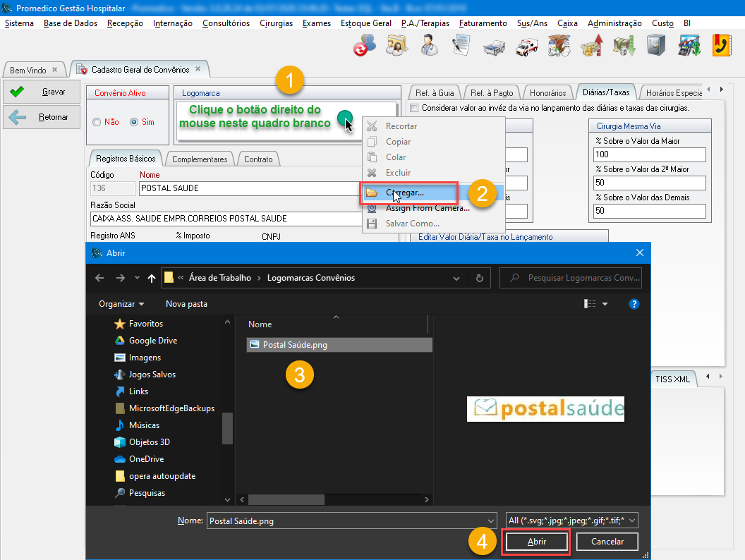745x560 pixels.
Task: Select the Sim radio button for Convênio Ativo
Action: point(134,122)
